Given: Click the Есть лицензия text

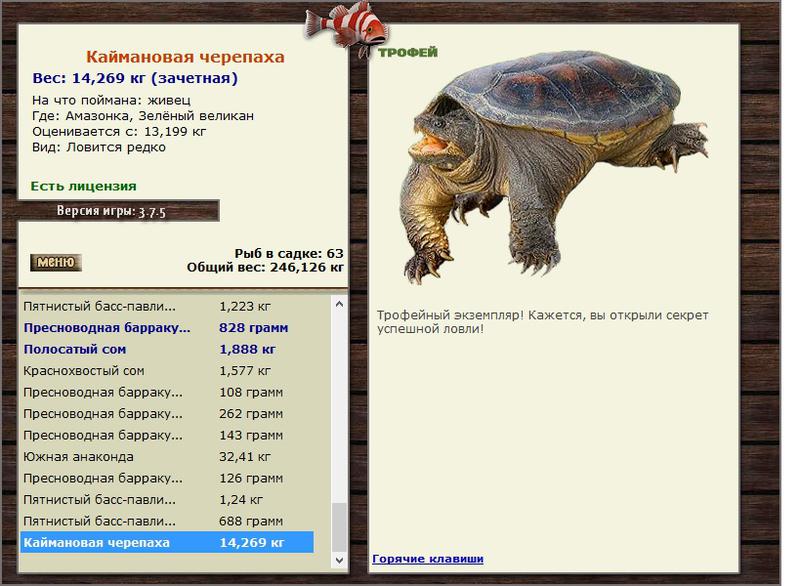Looking at the screenshot, I should click(84, 186).
